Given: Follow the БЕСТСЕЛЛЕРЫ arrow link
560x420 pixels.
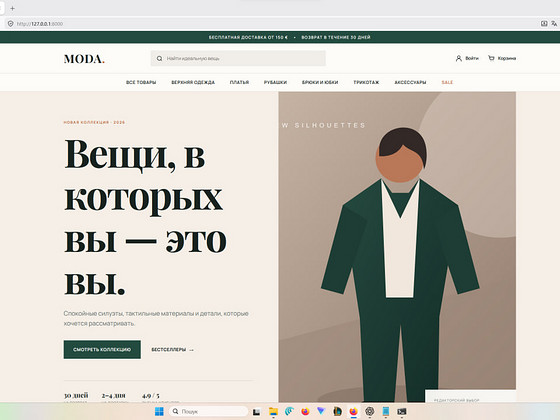Looking at the screenshot, I should point(172,350).
